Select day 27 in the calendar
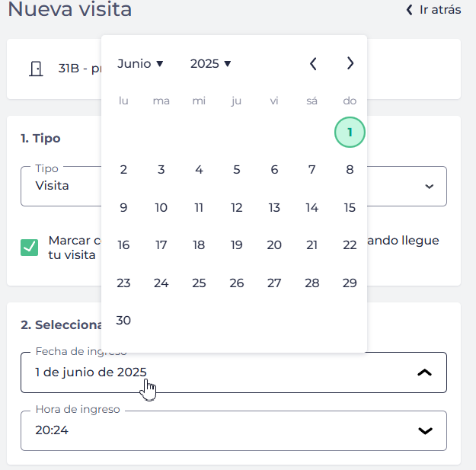Image resolution: width=476 pixels, height=470 pixels. [274, 283]
